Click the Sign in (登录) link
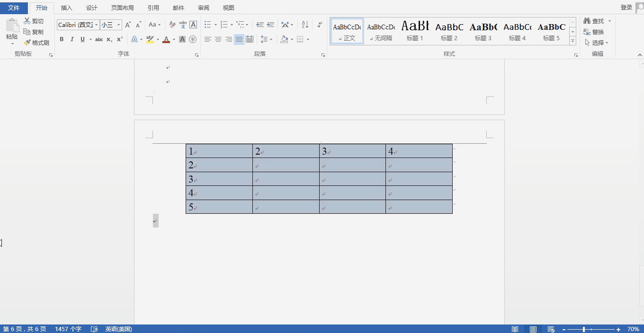 (626, 7)
